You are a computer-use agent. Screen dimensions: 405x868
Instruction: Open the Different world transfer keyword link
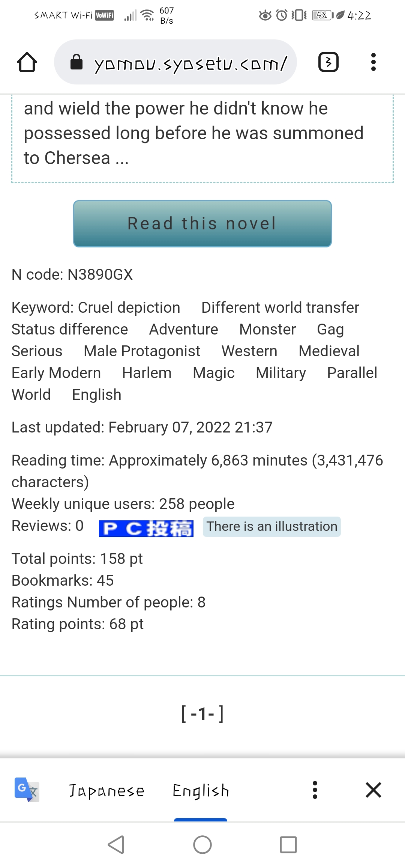(x=280, y=307)
